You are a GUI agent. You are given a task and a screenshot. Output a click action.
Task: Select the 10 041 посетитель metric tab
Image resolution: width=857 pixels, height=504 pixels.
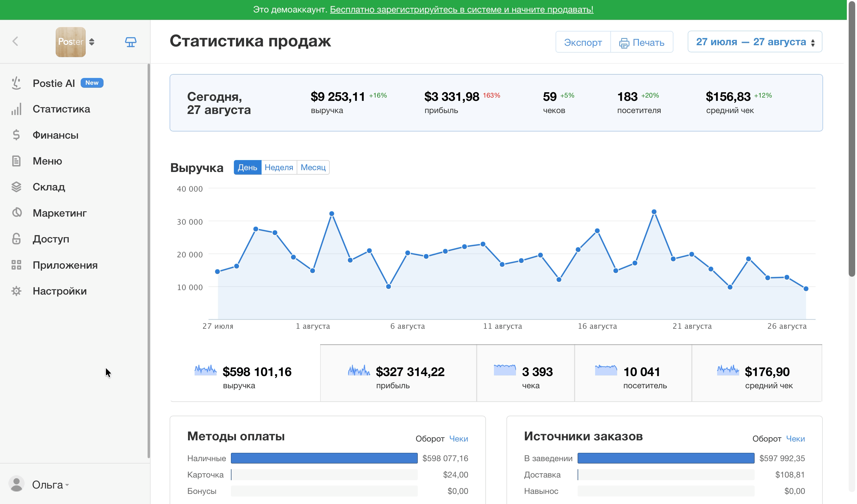(x=633, y=373)
